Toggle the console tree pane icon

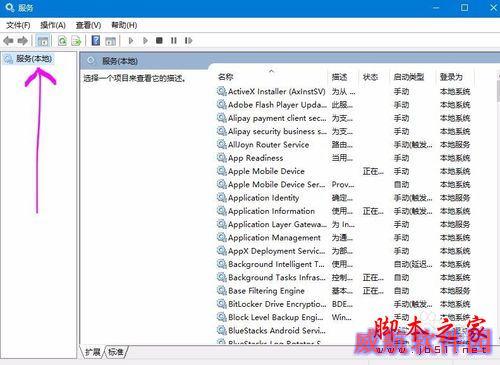pyautogui.click(x=43, y=41)
